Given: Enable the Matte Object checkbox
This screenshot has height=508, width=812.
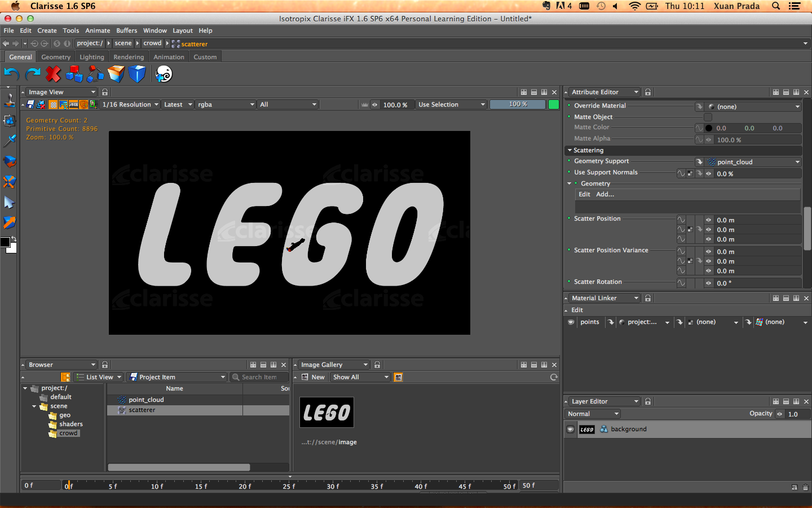Looking at the screenshot, I should [x=708, y=117].
